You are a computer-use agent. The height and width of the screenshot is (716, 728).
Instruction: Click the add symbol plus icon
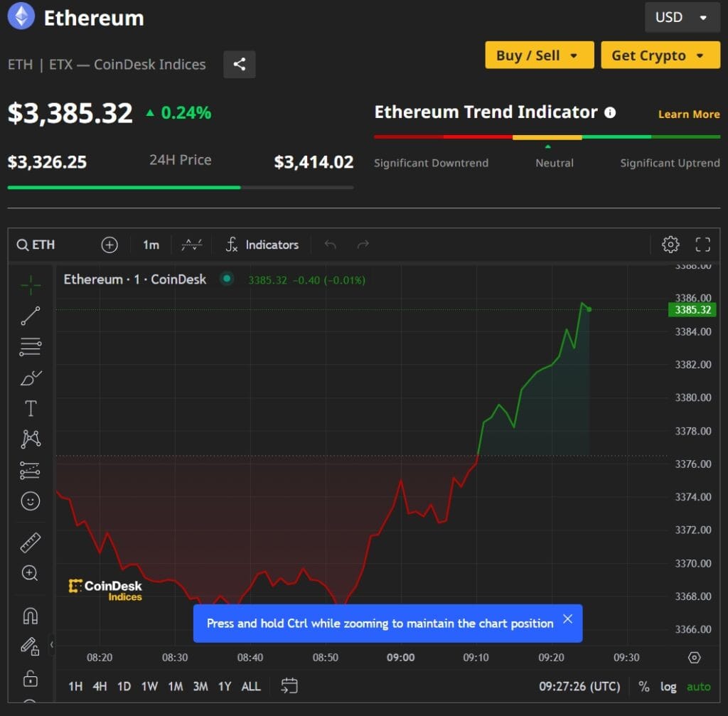tap(109, 245)
